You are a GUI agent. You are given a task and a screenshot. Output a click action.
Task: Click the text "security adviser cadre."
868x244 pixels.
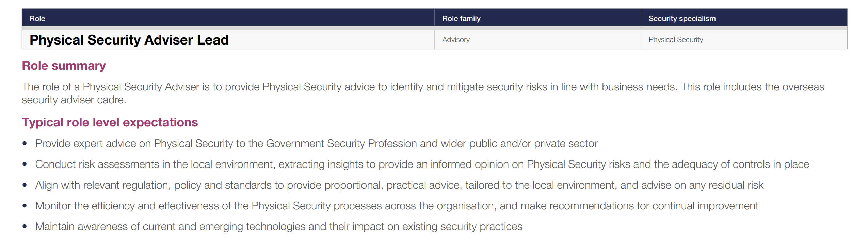[74, 100]
